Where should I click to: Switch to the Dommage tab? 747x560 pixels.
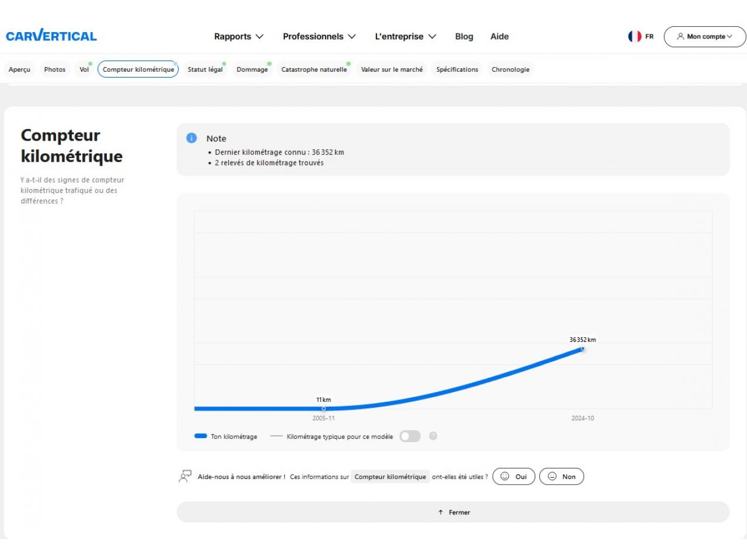click(x=252, y=69)
